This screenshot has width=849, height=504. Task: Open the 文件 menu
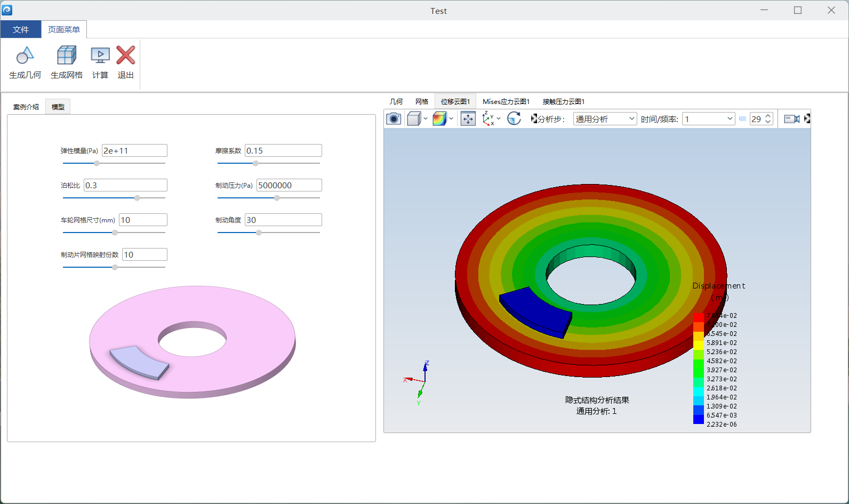(x=21, y=29)
